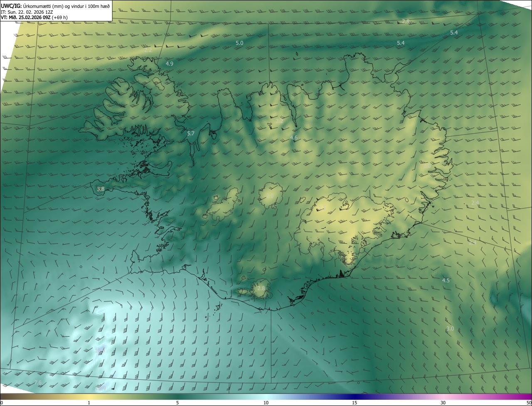
Task: Click the brown start of the color scale
Action: click(x=8, y=396)
